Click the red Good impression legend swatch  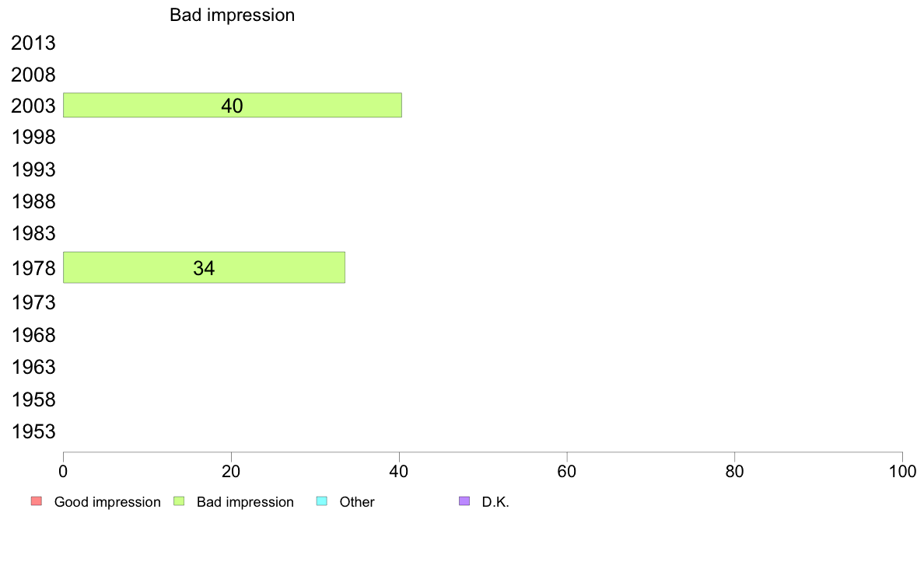pyautogui.click(x=37, y=501)
